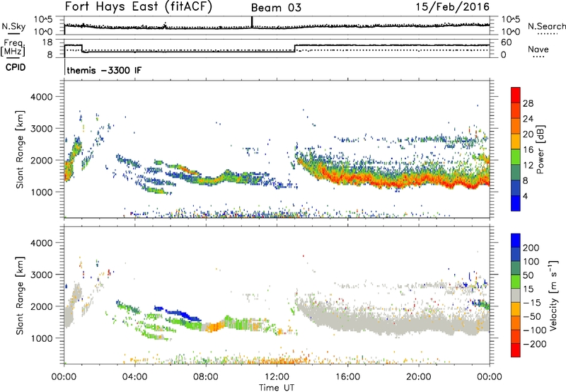This screenshot has height=392, width=566.
Task: Click the date "15/Feb/2016"
Action: click(x=453, y=7)
